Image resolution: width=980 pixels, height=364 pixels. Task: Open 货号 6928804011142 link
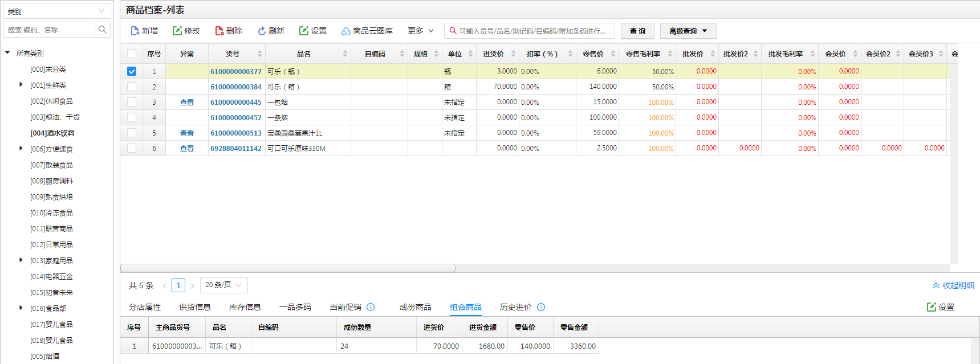[x=236, y=149]
